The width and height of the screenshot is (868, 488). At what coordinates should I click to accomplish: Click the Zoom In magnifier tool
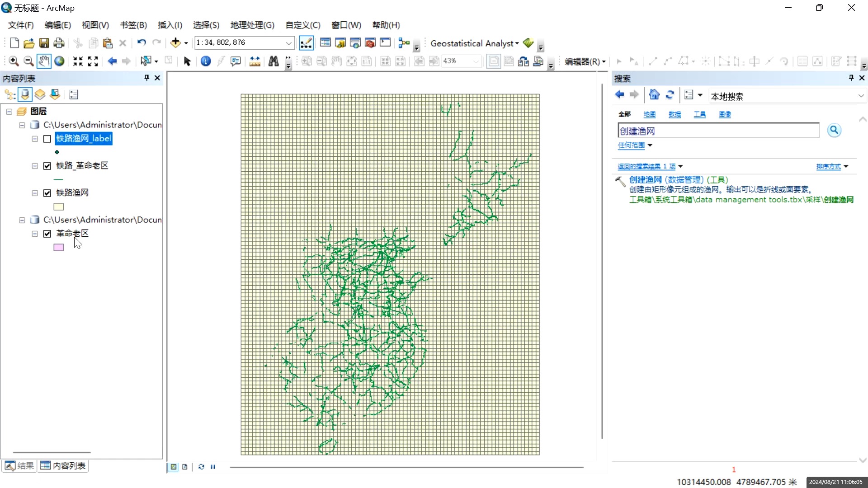(14, 61)
